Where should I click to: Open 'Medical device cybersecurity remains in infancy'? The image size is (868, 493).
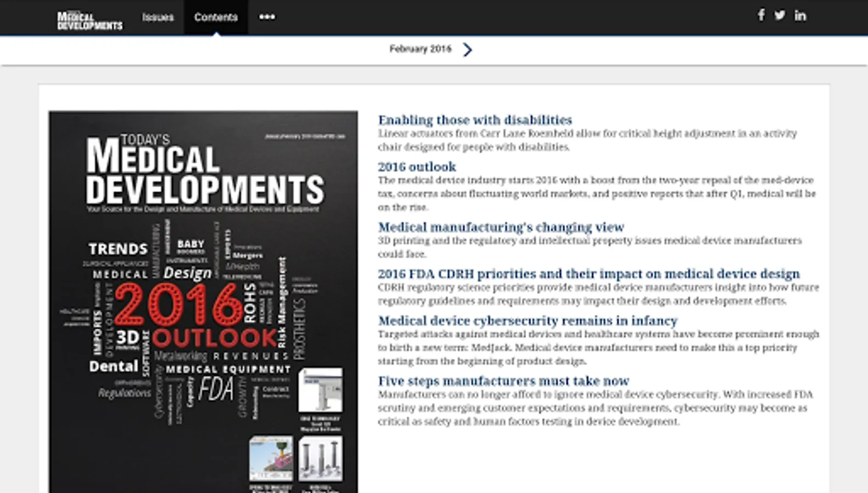coord(528,320)
